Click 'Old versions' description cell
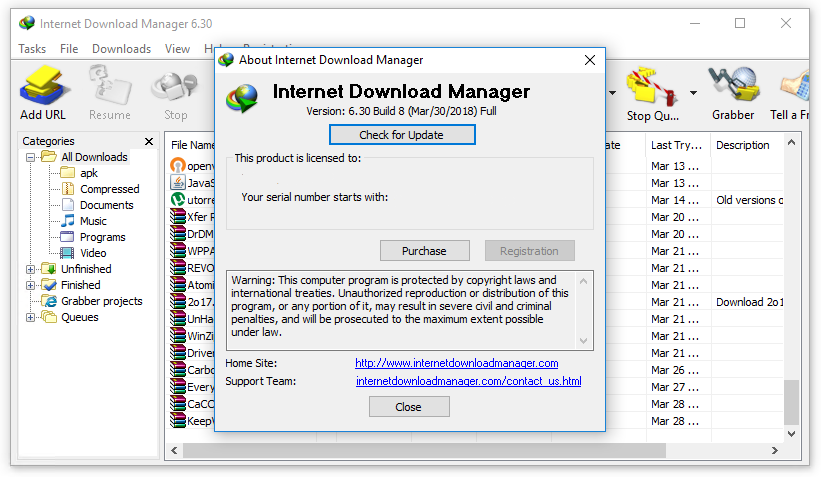 click(x=749, y=200)
